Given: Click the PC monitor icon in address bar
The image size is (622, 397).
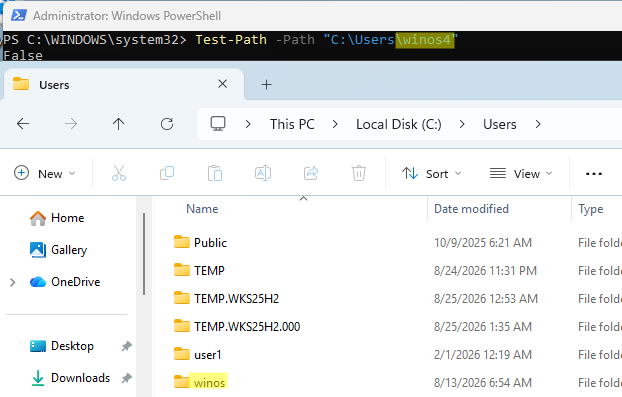Looking at the screenshot, I should pos(218,124).
